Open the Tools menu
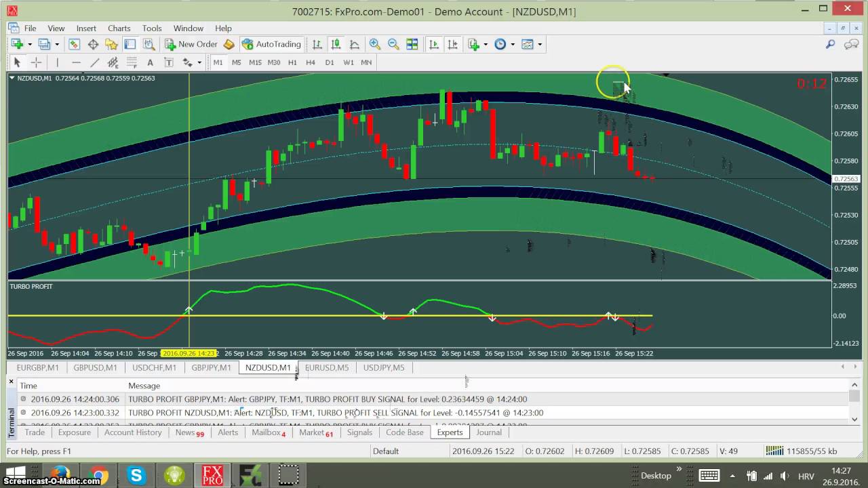Viewport: 868px width, 488px height. click(x=152, y=28)
